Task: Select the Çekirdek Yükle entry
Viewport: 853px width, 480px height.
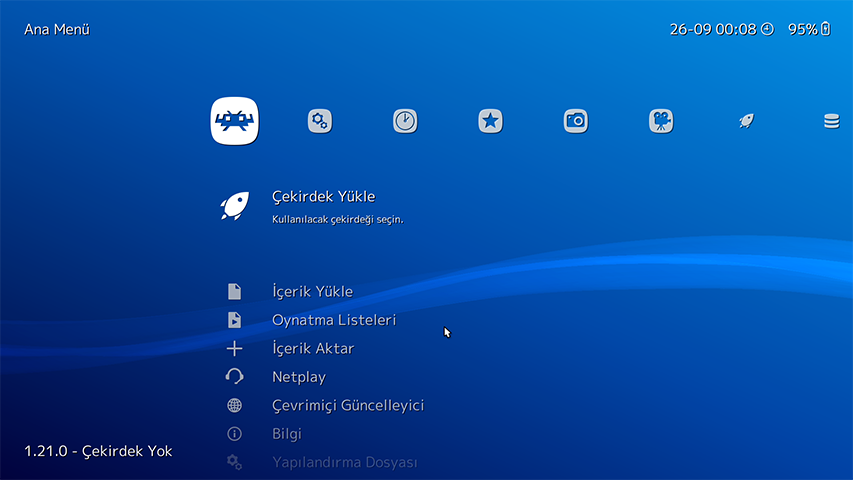Action: (x=323, y=197)
